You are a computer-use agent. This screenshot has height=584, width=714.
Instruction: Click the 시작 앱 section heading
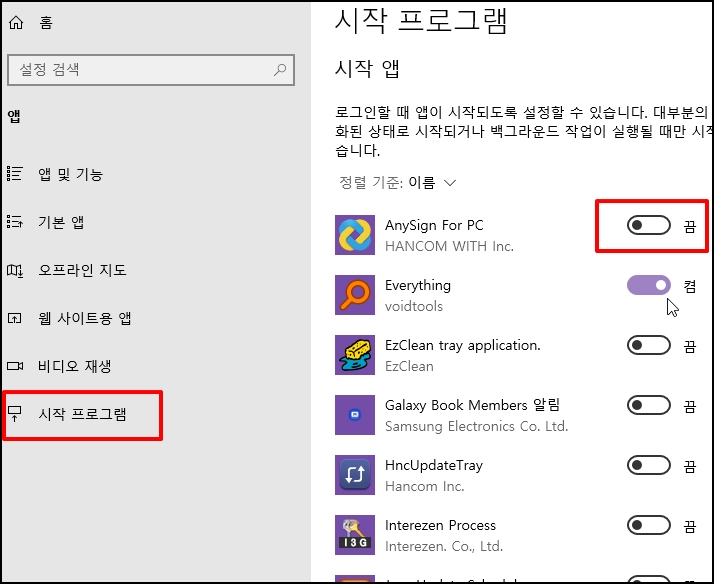pyautogui.click(x=367, y=69)
